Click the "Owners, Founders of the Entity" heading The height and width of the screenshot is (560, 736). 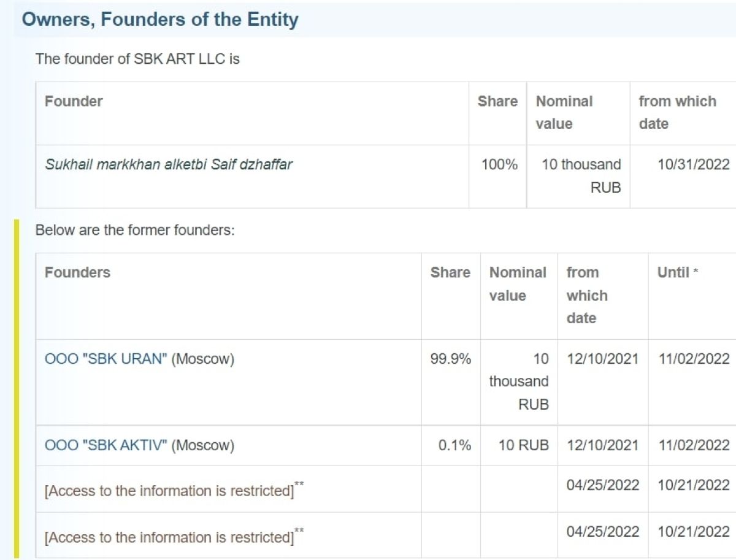[x=160, y=19]
